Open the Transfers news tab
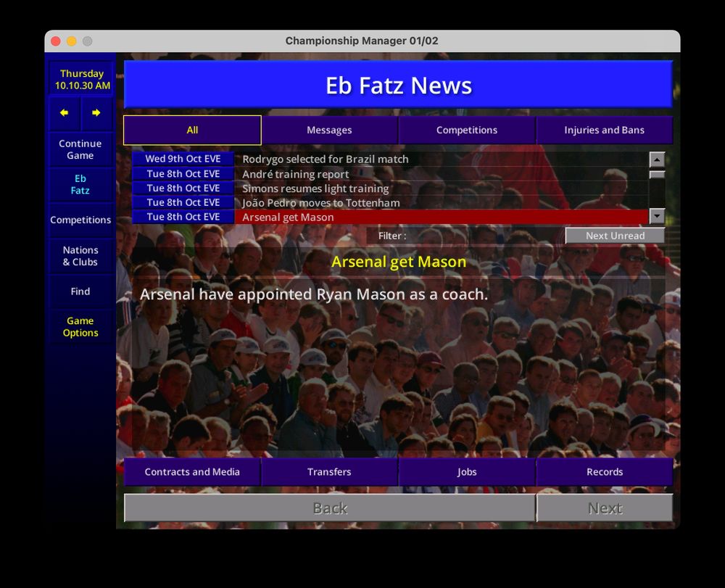This screenshot has height=588, width=725. point(329,472)
